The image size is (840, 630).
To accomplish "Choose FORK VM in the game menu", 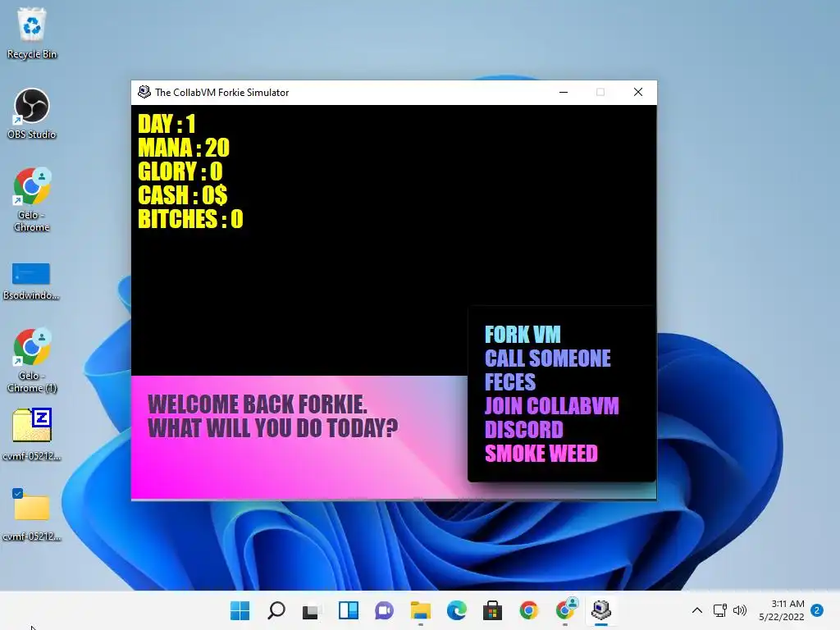I will coord(523,335).
